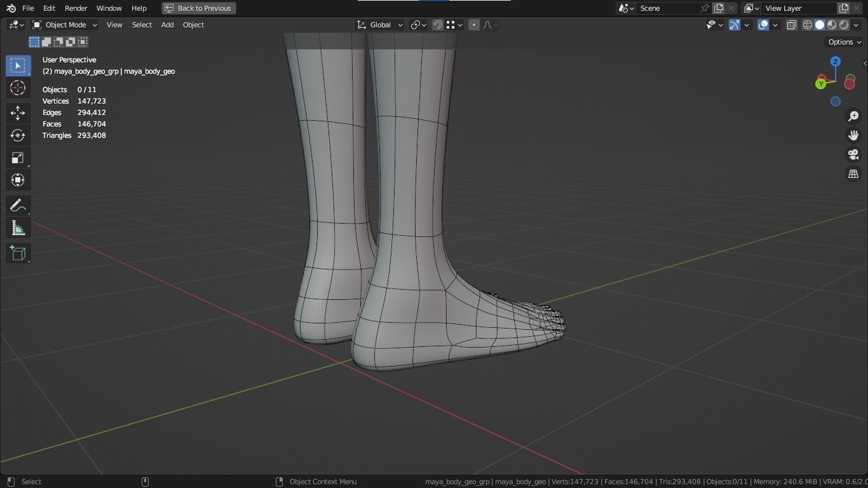Click the View Layer name field
Image resolution: width=868 pixels, height=488 pixels.
click(799, 8)
